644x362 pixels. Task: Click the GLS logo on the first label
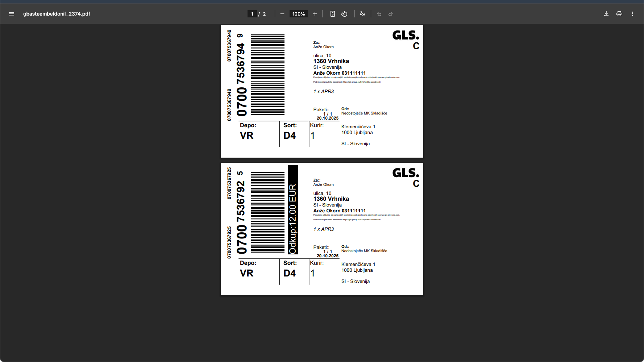pyautogui.click(x=406, y=36)
